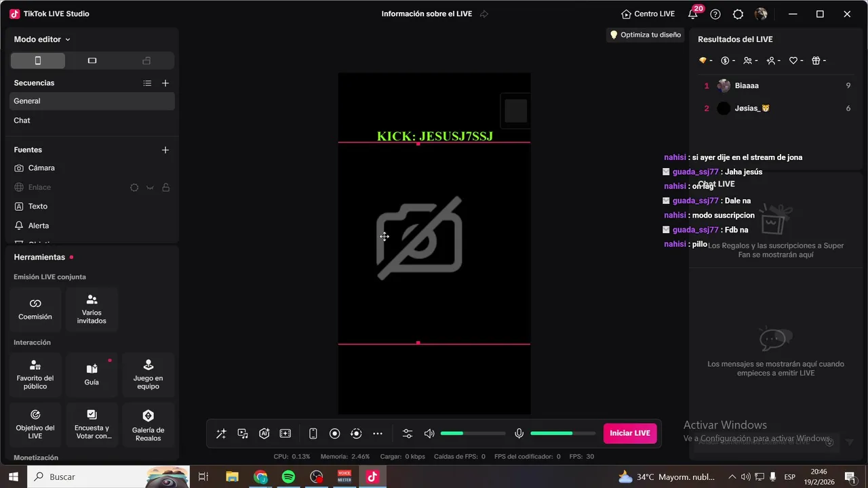Click the phone device icon in bottom toolbar
This screenshot has height=488, width=868.
(x=313, y=434)
